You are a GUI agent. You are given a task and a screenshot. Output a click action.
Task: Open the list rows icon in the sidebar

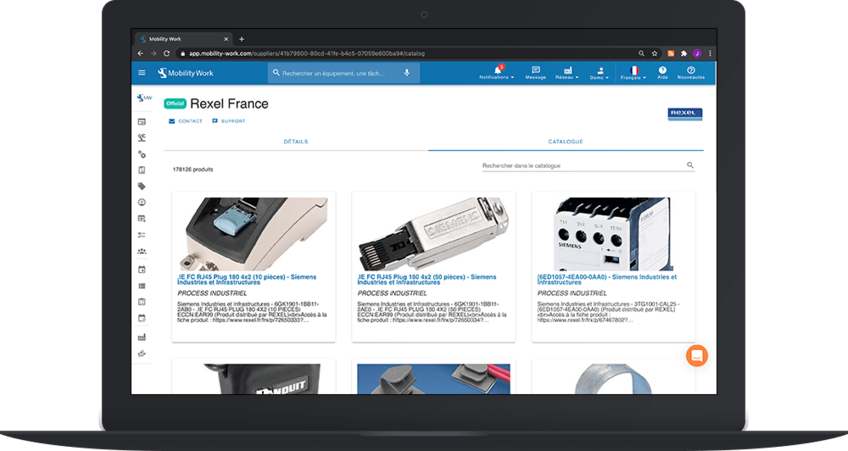[142, 286]
